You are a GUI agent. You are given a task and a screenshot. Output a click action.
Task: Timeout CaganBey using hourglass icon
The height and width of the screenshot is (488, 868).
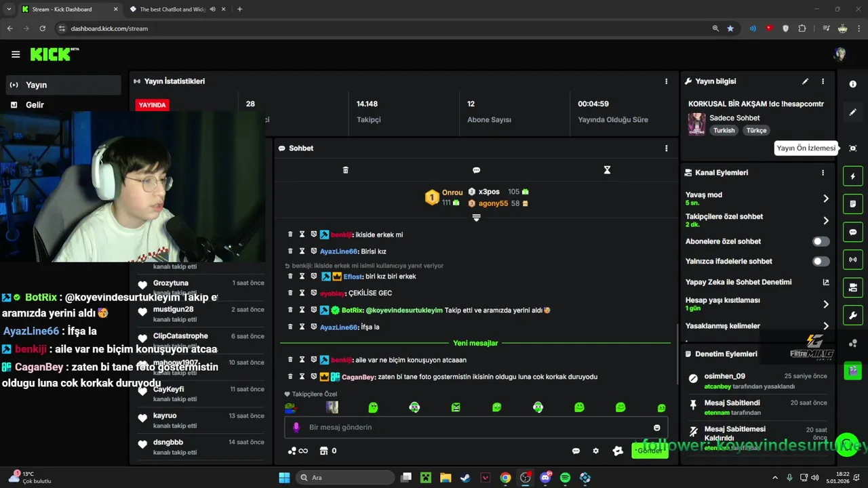pos(302,377)
